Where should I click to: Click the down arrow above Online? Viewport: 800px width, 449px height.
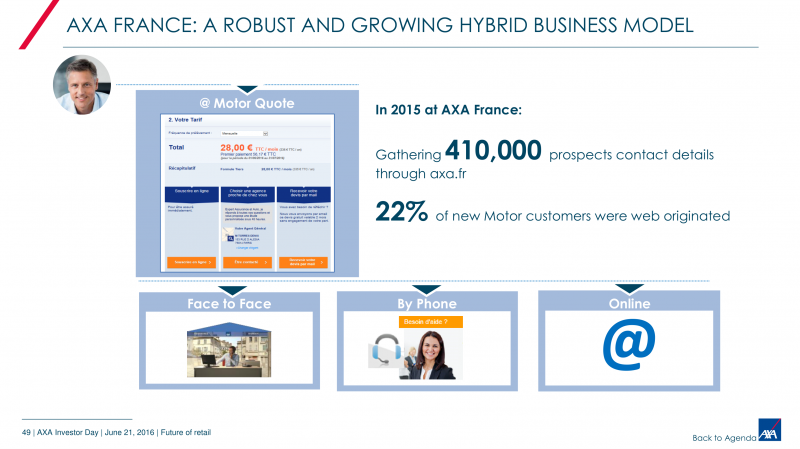(x=628, y=290)
